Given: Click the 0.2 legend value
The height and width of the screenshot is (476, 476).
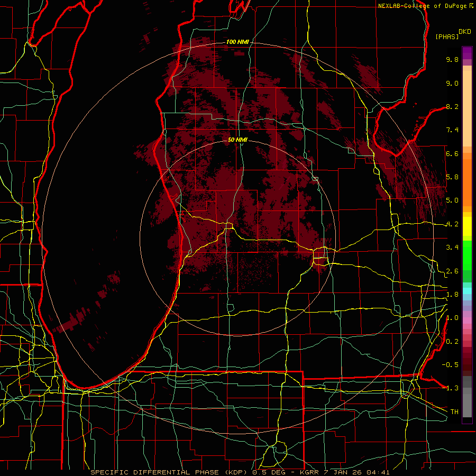Looking at the screenshot, I should pyautogui.click(x=452, y=342).
